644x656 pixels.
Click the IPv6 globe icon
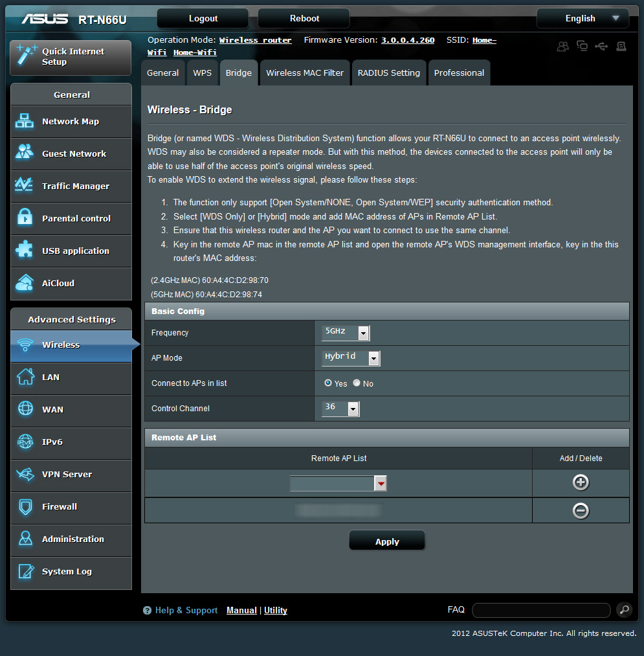pyautogui.click(x=25, y=442)
